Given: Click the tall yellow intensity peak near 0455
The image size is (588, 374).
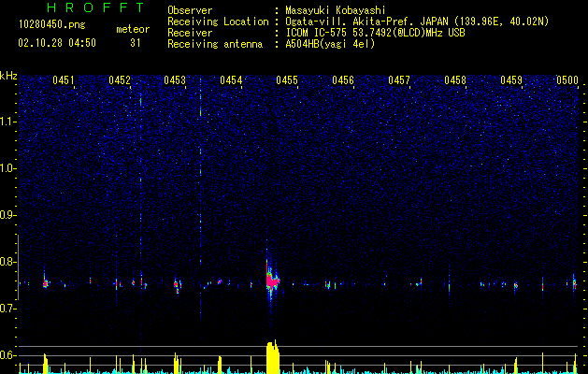Looking at the screenshot, I should point(273,357).
